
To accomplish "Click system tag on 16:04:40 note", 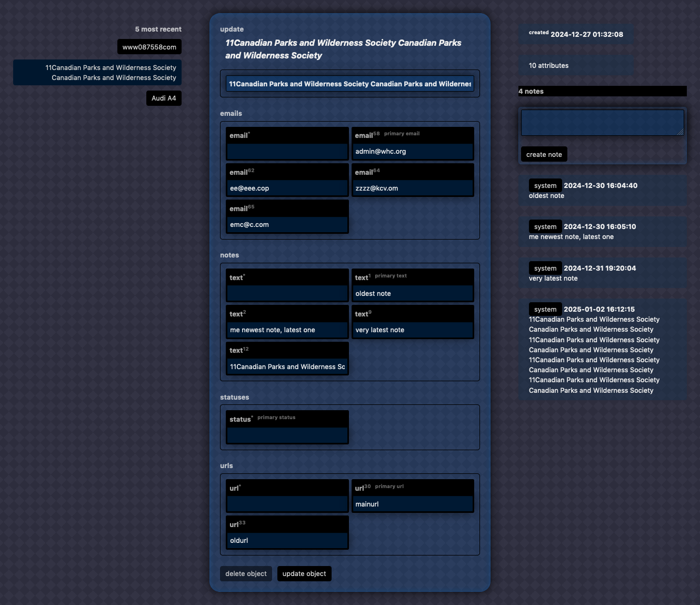I will [545, 185].
